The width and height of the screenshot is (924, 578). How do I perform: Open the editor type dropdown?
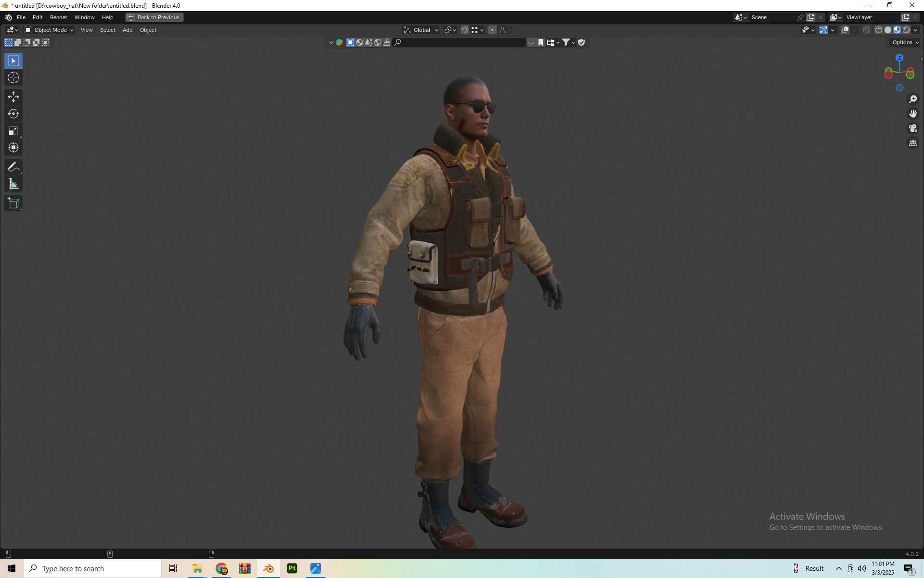(x=12, y=30)
